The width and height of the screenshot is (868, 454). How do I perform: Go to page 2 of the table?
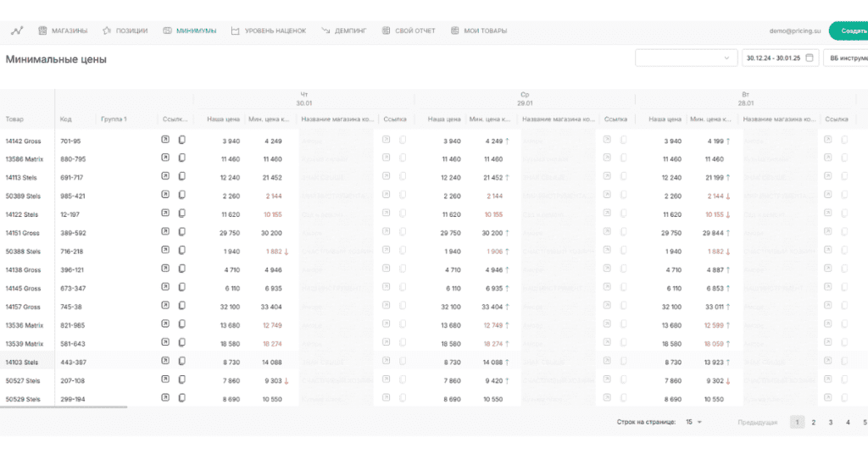pyautogui.click(x=813, y=423)
